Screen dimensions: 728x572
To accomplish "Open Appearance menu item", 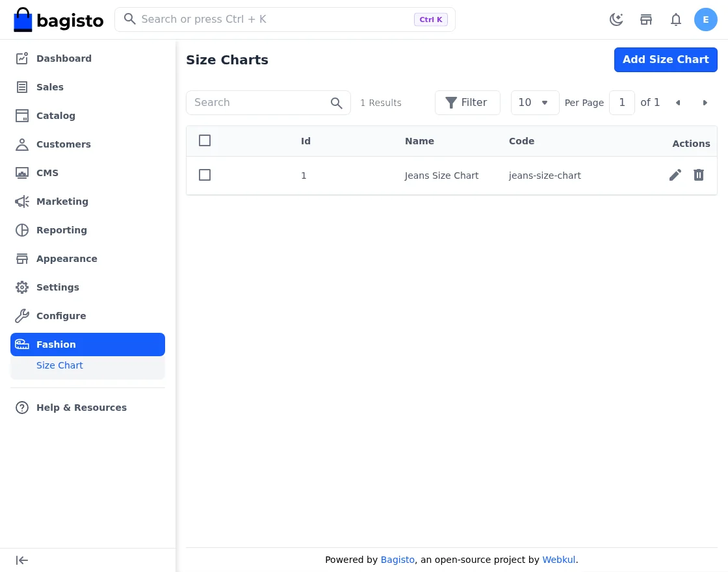I will pos(88,259).
